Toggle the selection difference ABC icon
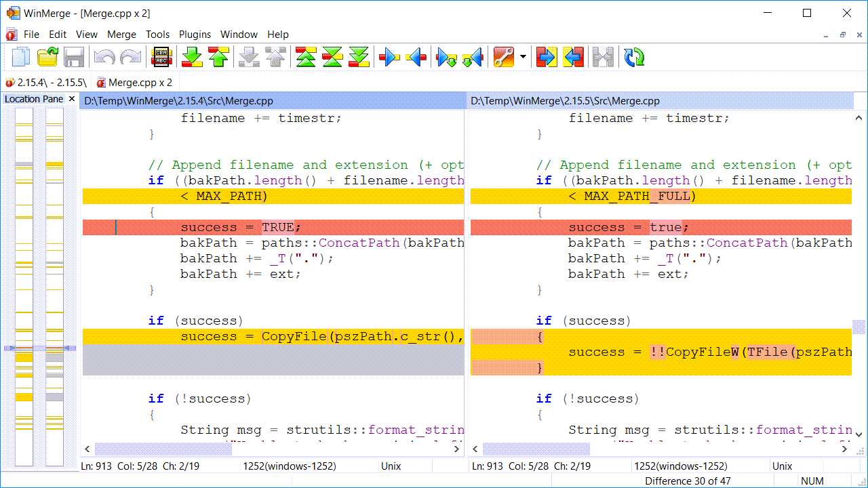 point(162,57)
